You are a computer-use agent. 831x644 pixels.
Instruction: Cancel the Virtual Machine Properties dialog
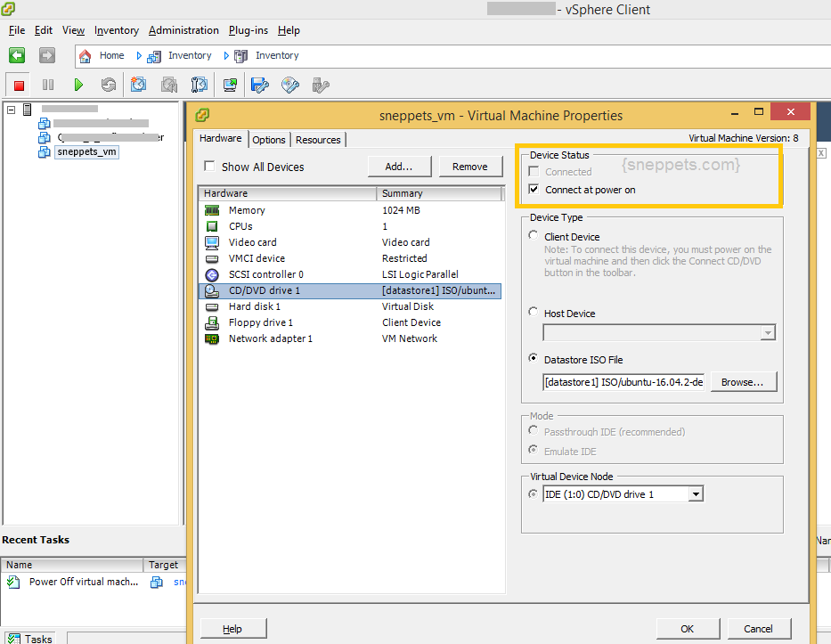pyautogui.click(x=758, y=629)
